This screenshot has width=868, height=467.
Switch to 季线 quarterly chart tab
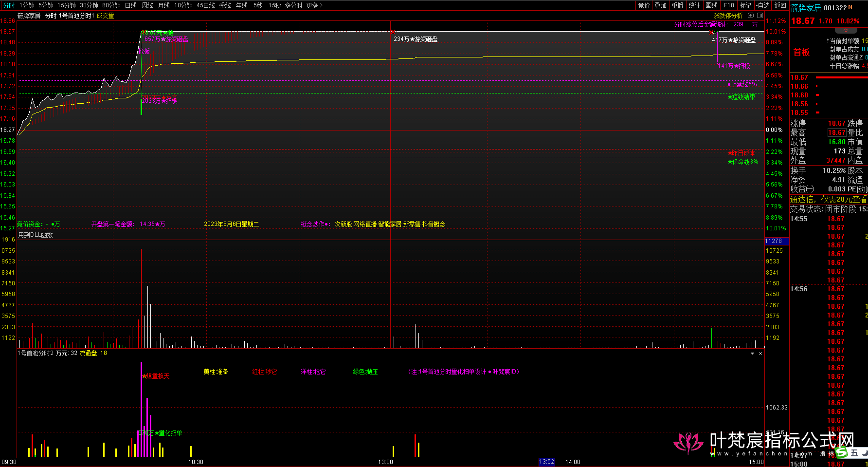tap(225, 5)
